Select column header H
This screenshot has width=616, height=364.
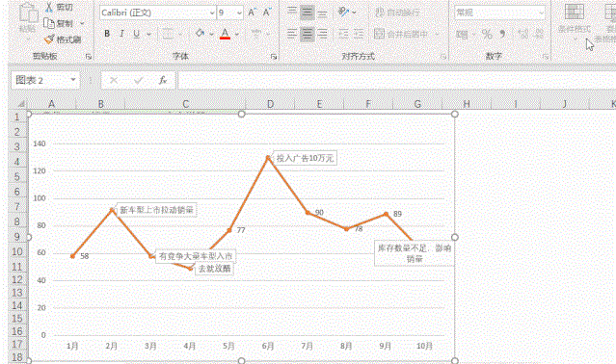point(467,104)
